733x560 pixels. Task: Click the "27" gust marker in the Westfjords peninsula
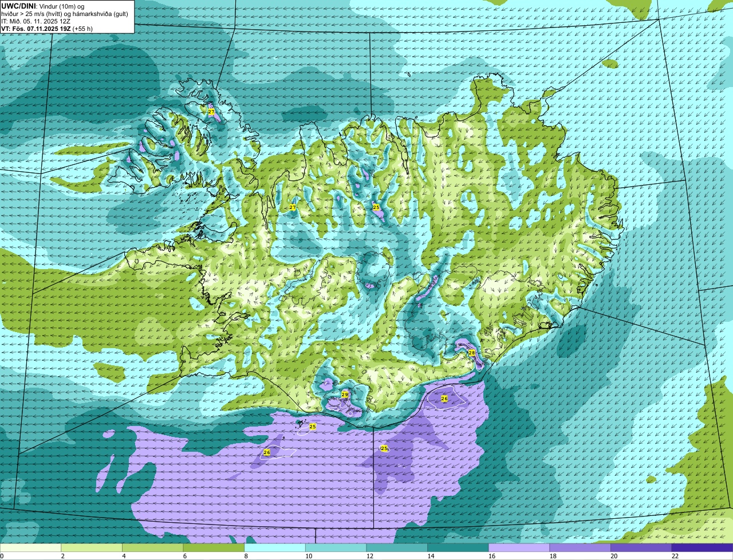211,112
